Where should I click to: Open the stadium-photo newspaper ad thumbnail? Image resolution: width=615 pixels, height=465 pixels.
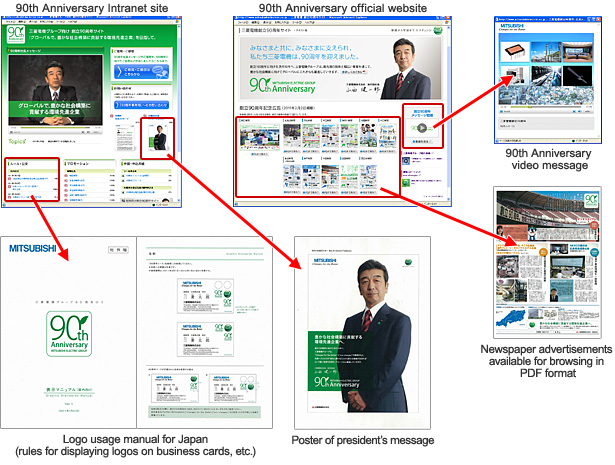pyautogui.click(x=330, y=177)
